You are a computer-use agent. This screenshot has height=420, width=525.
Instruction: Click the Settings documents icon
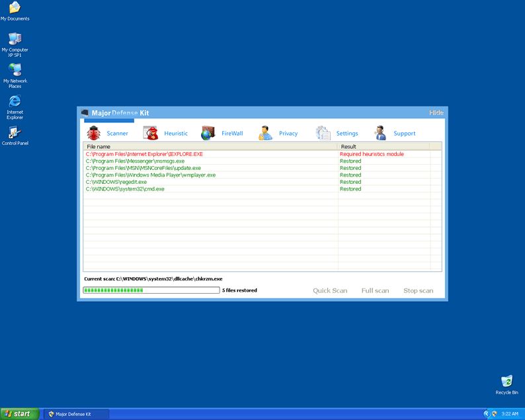[323, 133]
